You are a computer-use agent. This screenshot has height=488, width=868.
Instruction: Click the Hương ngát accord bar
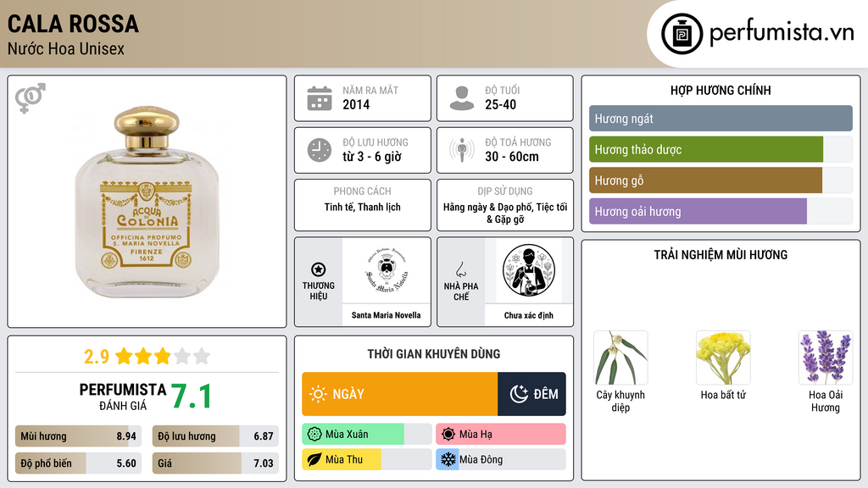pos(721,119)
